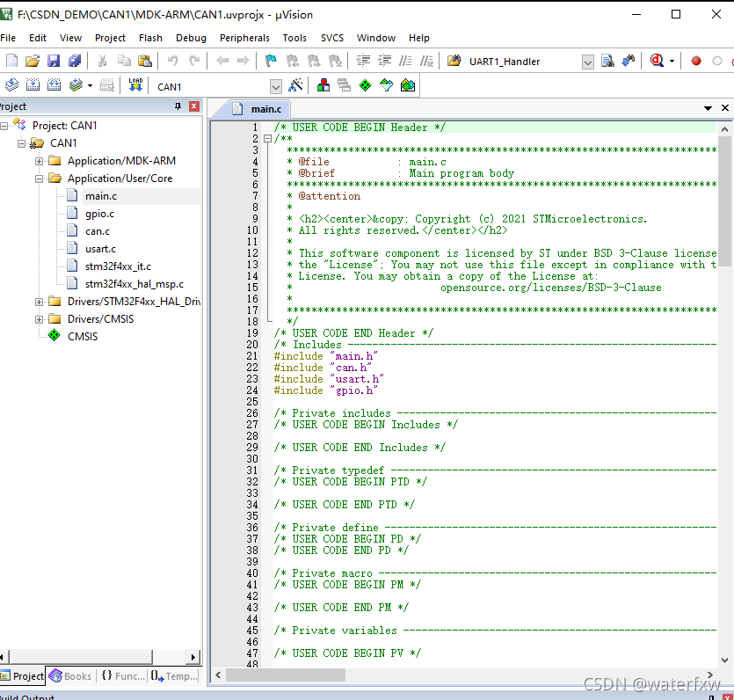Navigate forwards with the right arrow icon

[x=243, y=61]
